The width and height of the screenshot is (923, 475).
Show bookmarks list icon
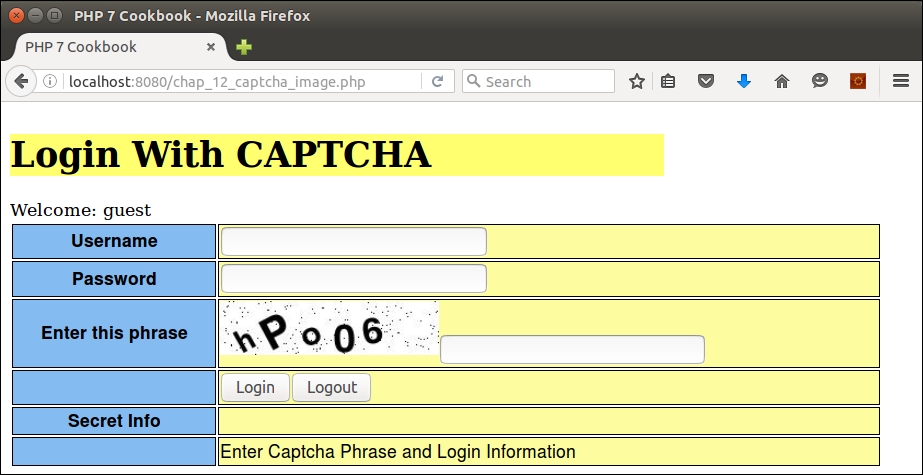pyautogui.click(x=668, y=81)
